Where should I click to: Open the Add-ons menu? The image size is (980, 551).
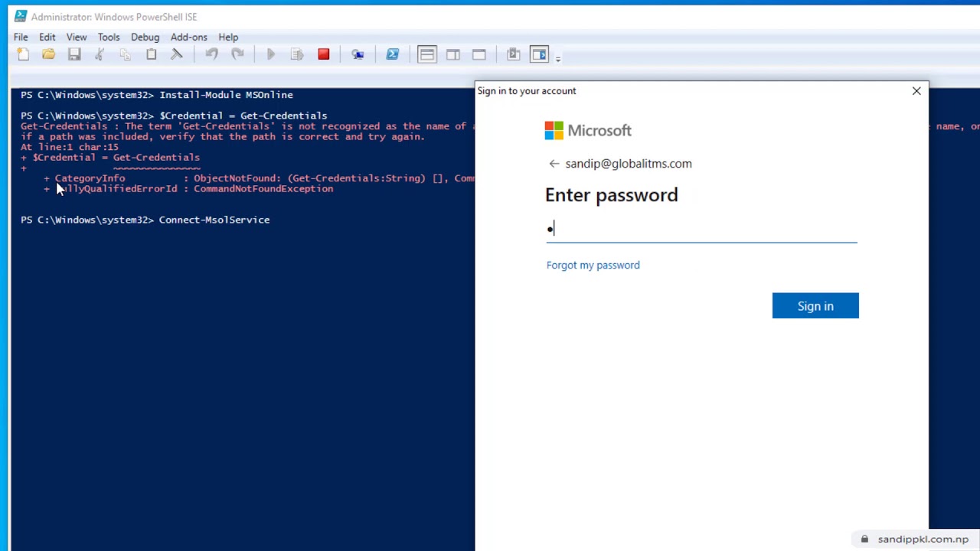[x=189, y=37]
